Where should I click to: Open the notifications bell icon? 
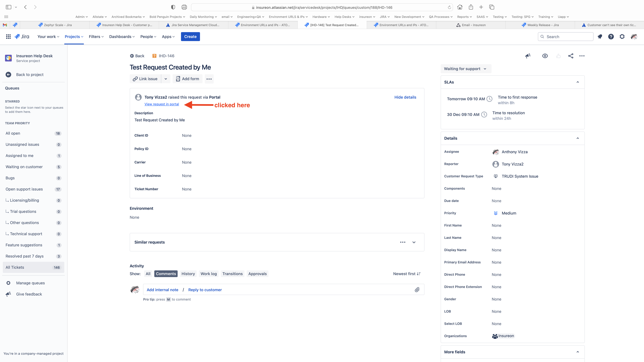pos(600,37)
